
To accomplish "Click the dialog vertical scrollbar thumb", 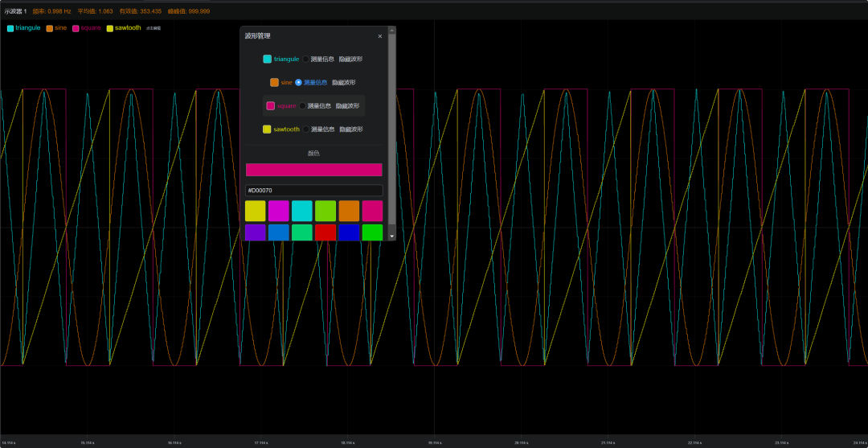I will pyautogui.click(x=392, y=129).
